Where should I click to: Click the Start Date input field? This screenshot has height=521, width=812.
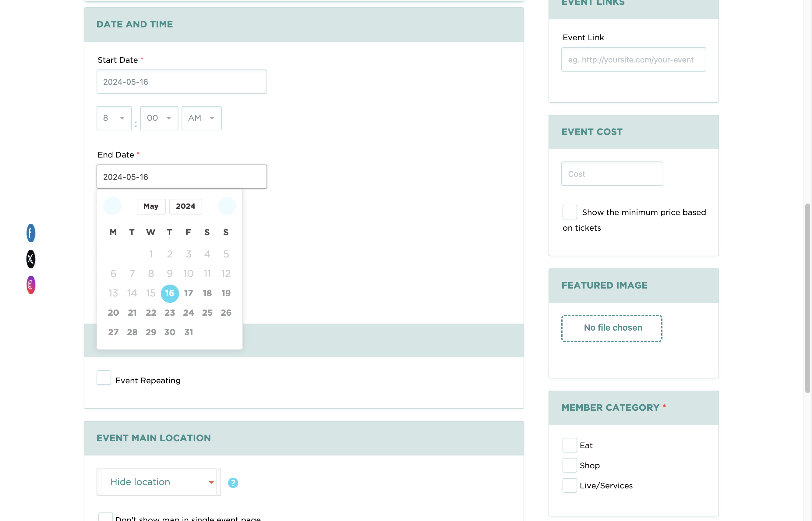click(182, 82)
